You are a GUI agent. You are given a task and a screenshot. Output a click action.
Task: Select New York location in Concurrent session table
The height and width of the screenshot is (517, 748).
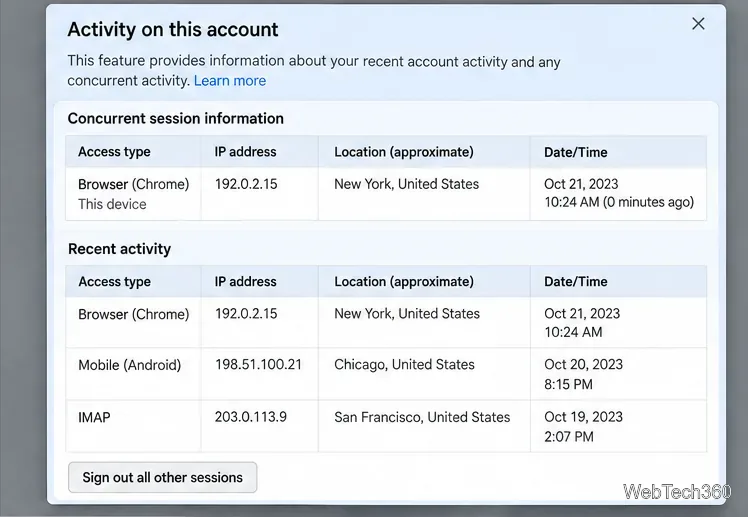[x=406, y=184]
